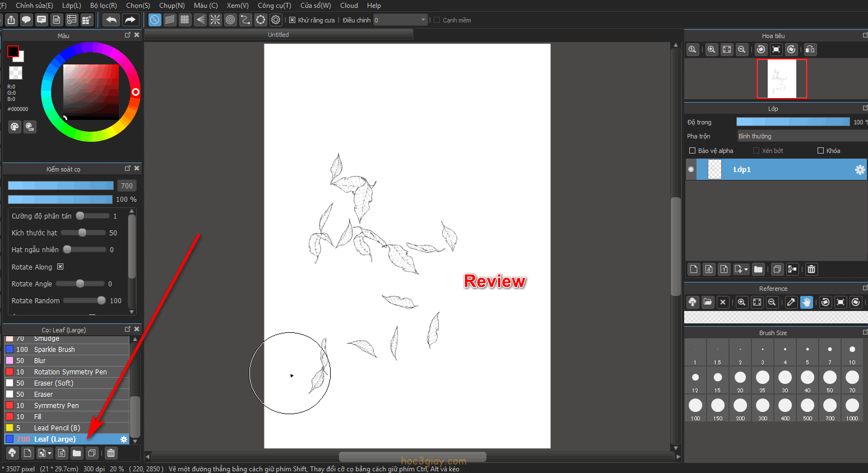Toggle the Khử răng cưa checkbox
This screenshot has width=868, height=473.
click(x=292, y=20)
